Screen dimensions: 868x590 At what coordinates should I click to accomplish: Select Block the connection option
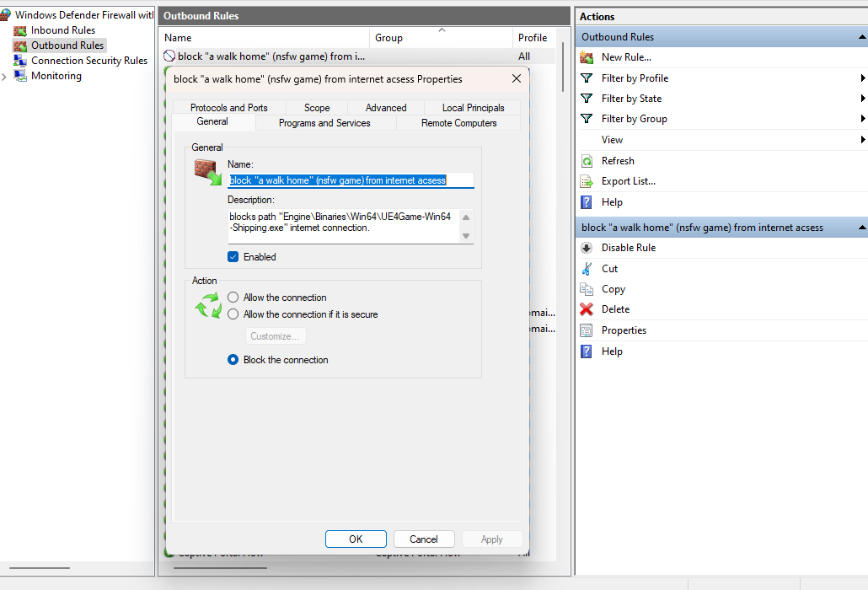(233, 360)
